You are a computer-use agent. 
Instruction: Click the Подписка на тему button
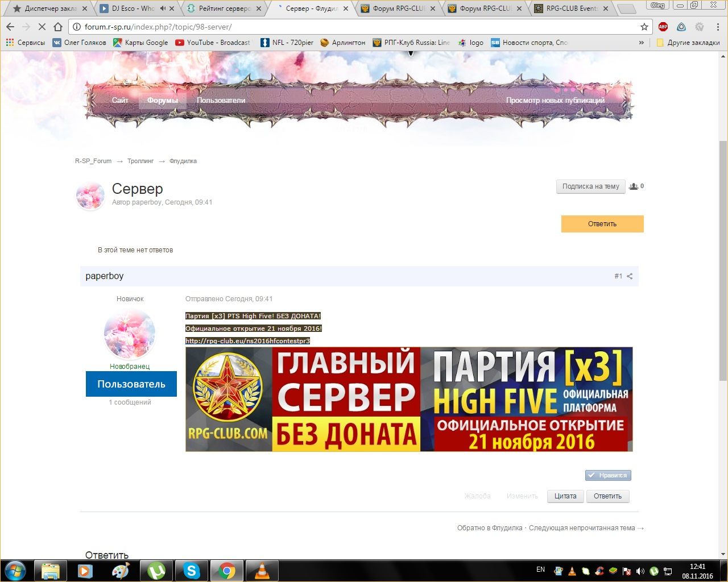590,186
